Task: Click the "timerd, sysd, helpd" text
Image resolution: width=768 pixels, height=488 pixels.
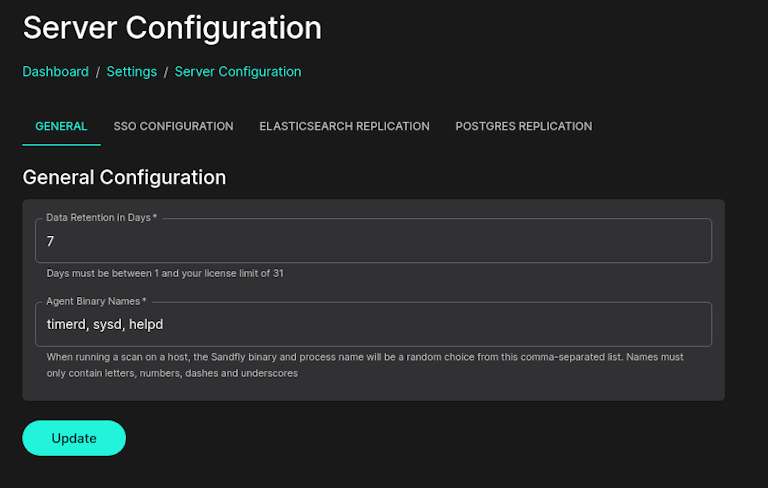Action: (105, 325)
